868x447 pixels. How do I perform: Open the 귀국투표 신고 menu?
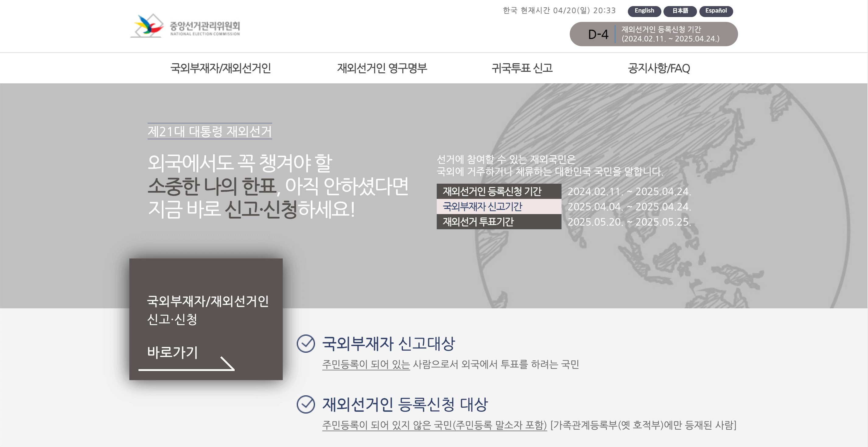click(523, 68)
